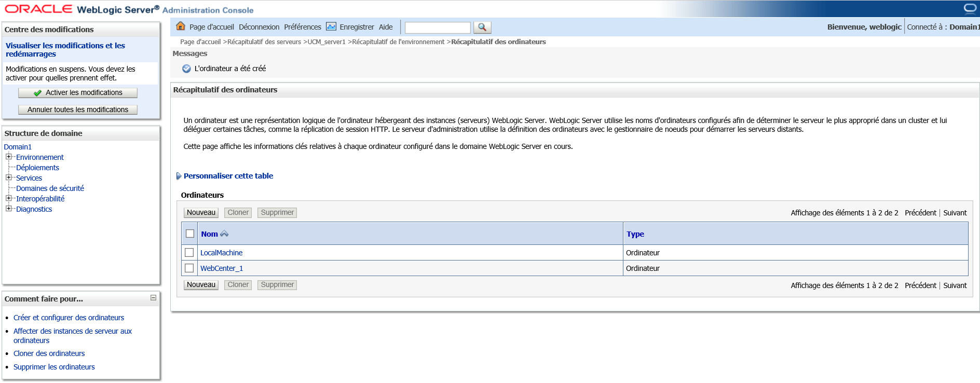The width and height of the screenshot is (980, 383).
Task: Click the Oracle ring icon at top right
Action: point(970,8)
